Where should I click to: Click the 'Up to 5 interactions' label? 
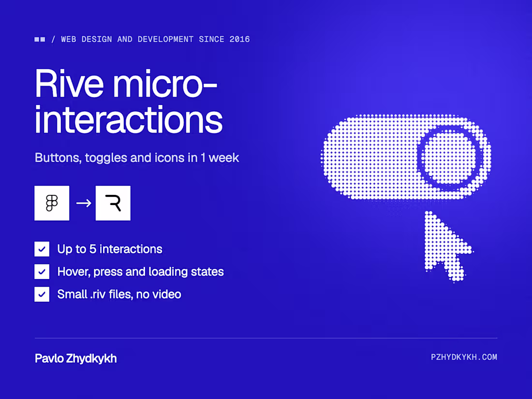click(x=110, y=249)
